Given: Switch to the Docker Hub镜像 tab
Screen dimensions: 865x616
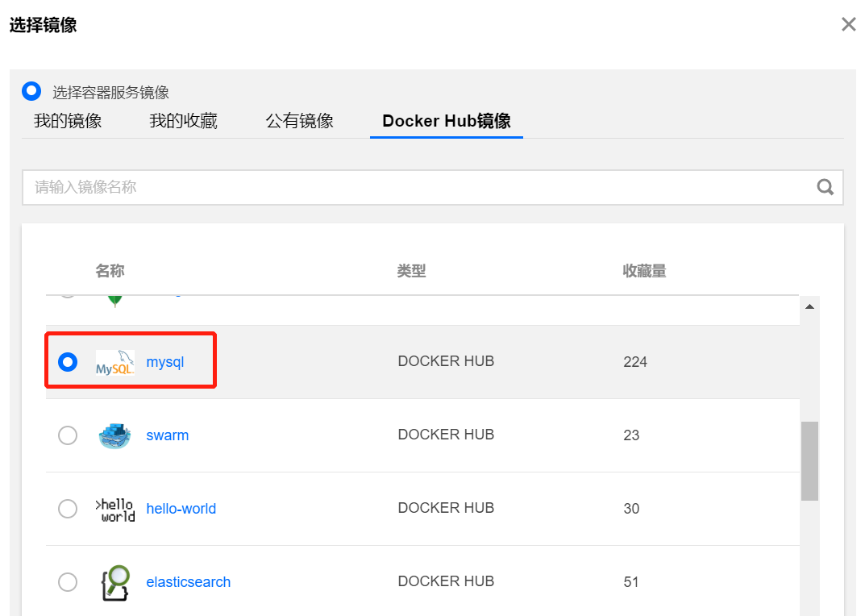Looking at the screenshot, I should [x=447, y=121].
